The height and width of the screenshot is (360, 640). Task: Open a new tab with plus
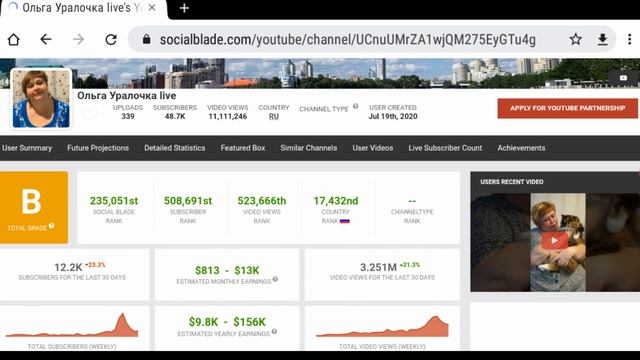[x=184, y=8]
